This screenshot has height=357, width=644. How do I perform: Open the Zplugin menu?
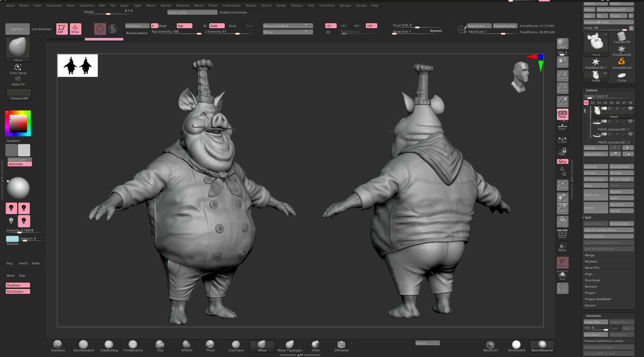[345, 5]
